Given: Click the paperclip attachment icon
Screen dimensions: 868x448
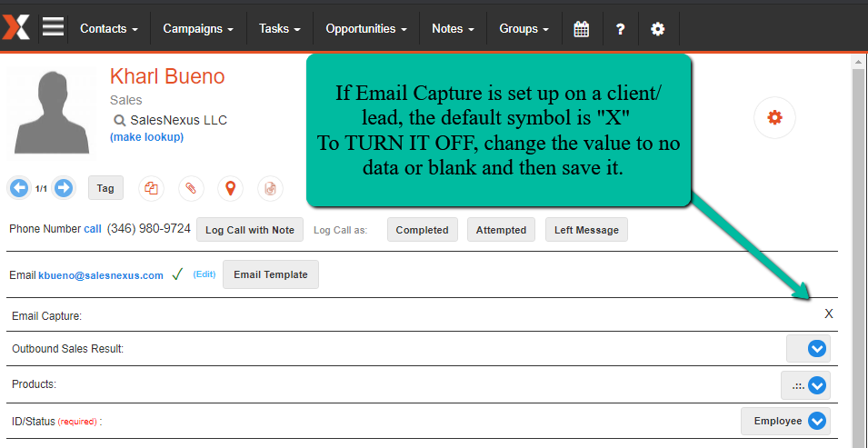Looking at the screenshot, I should [x=191, y=188].
